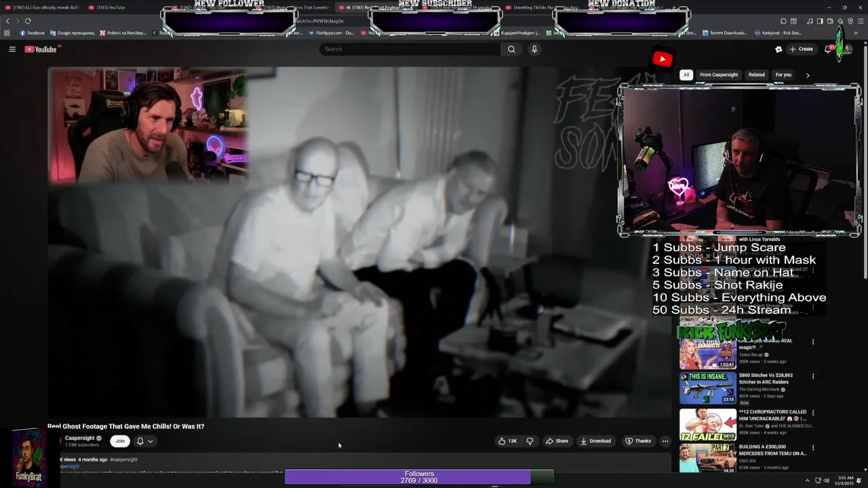868x488 pixels.
Task: Focus the YouTube search field
Action: tap(410, 49)
